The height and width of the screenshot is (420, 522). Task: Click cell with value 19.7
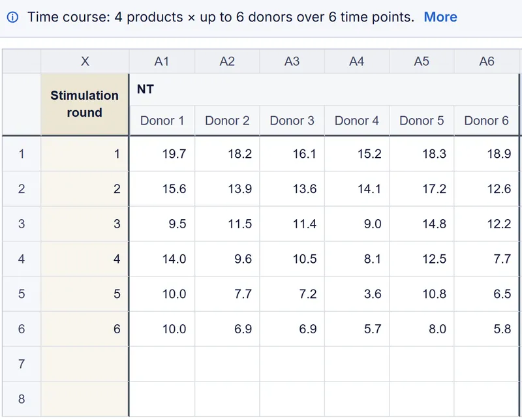click(162, 154)
